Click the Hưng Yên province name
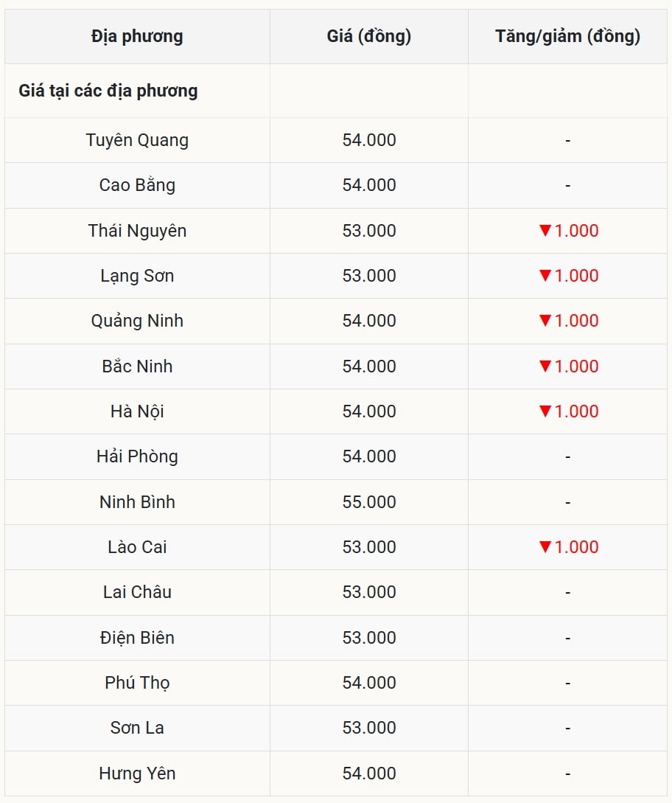Viewport: 672px width, 803px height. 137,774
